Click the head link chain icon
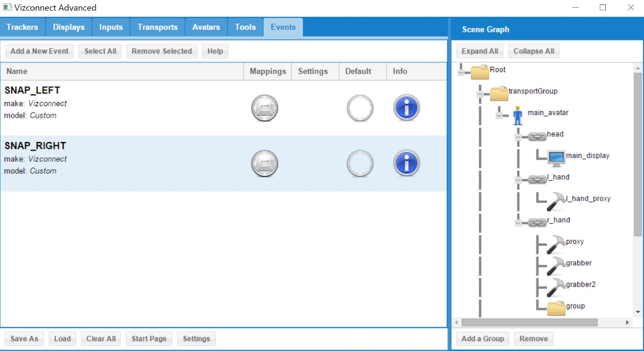The height and width of the screenshot is (351, 644). 537,137
